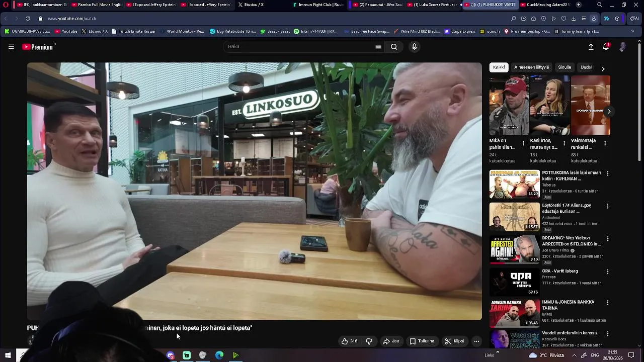This screenshot has height=362, width=644.
Task: Select the Sinulle filter chip
Action: [565, 67]
